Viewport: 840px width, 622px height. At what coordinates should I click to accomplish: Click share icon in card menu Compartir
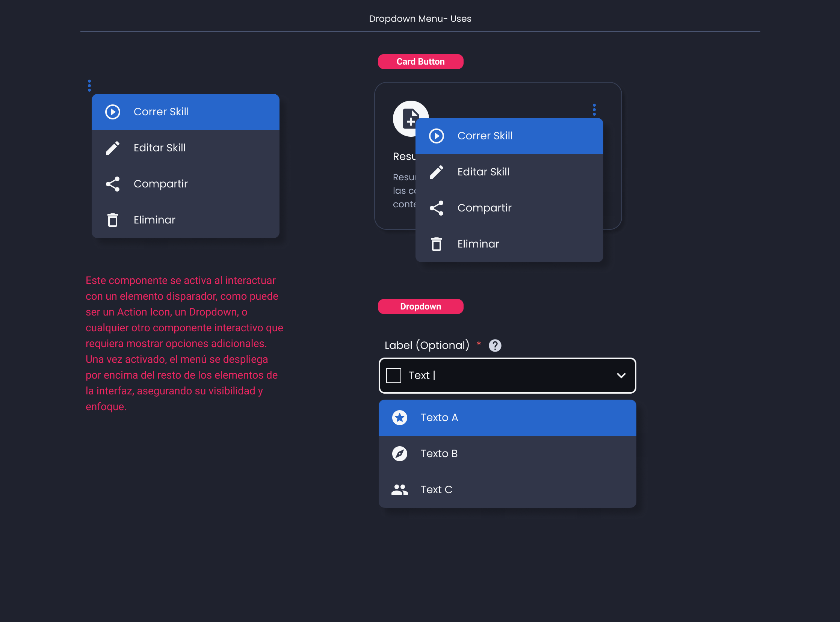pos(437,208)
